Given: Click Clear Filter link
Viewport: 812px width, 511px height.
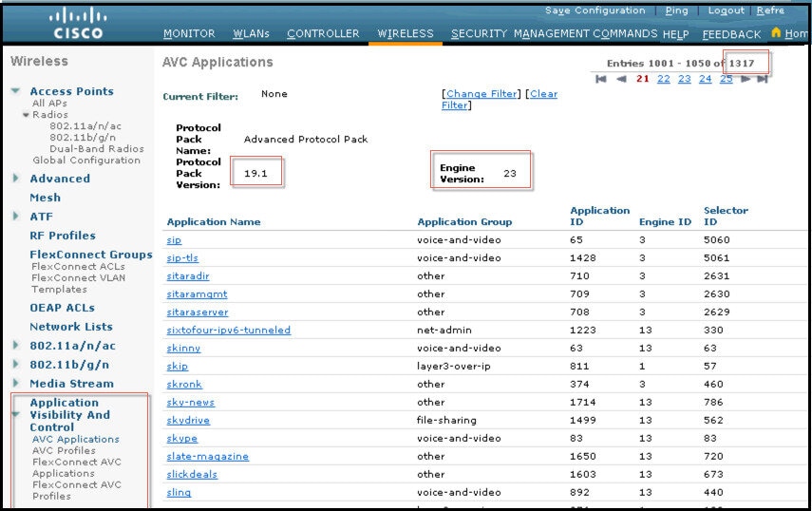Looking at the screenshot, I should 500,100.
